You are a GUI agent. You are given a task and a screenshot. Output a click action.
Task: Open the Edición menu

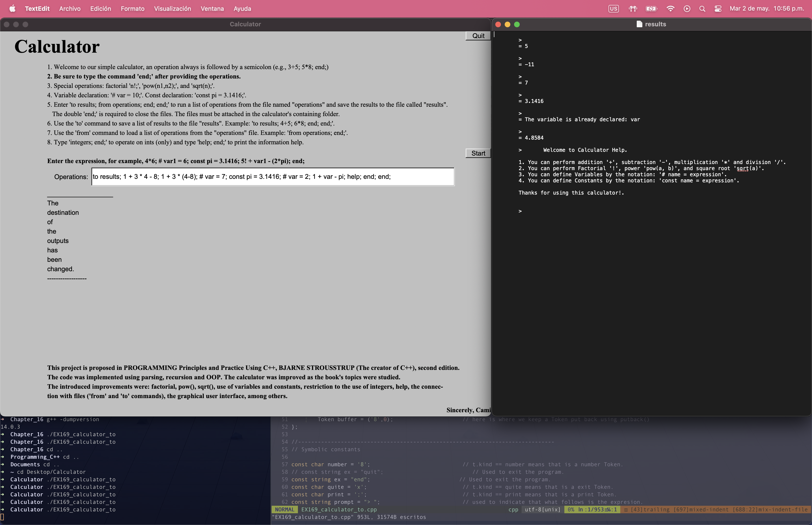pos(101,8)
